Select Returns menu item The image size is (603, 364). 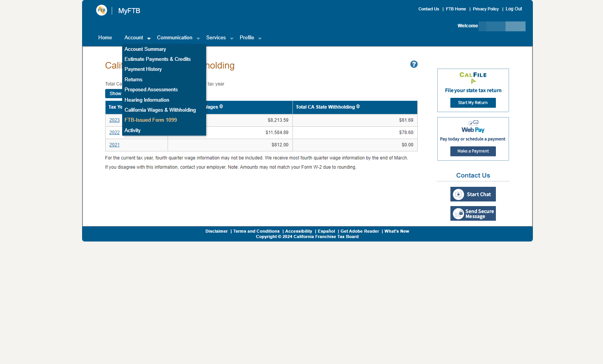click(133, 80)
